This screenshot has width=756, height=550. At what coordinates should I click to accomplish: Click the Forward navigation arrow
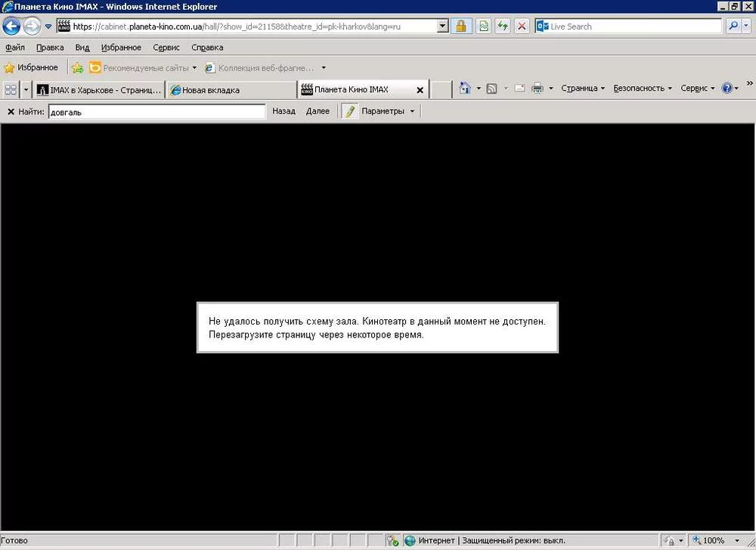tap(32, 26)
